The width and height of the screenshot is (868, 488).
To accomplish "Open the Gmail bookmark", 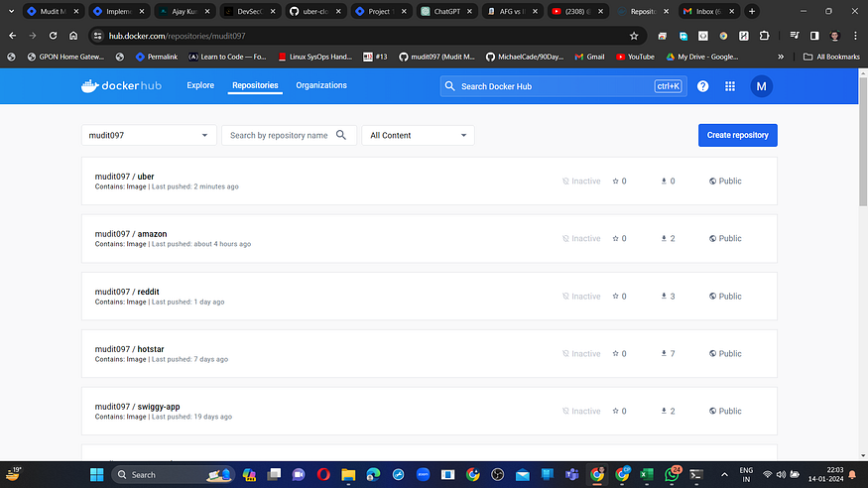I will (x=589, y=57).
